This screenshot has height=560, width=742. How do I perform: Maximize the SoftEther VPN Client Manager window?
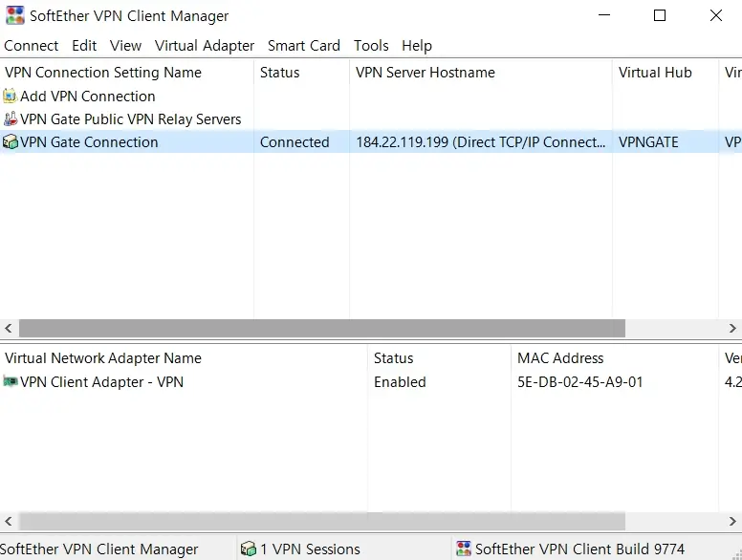[x=660, y=15]
